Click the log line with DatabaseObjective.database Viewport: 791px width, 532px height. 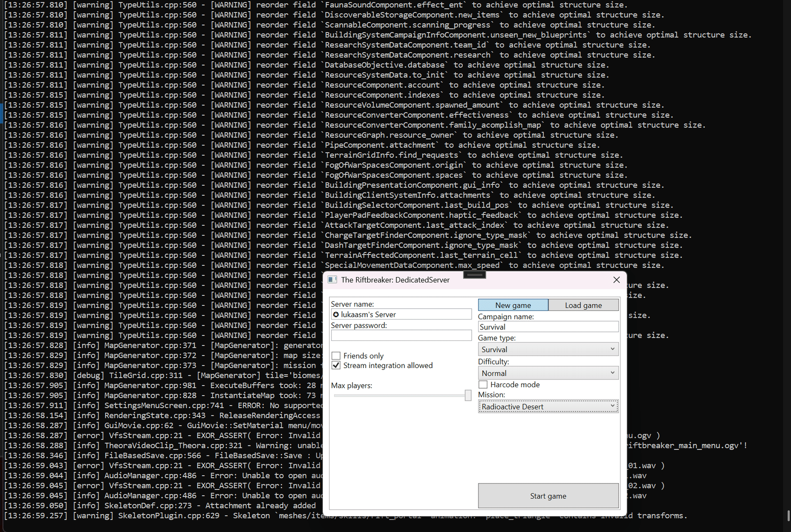click(x=307, y=65)
